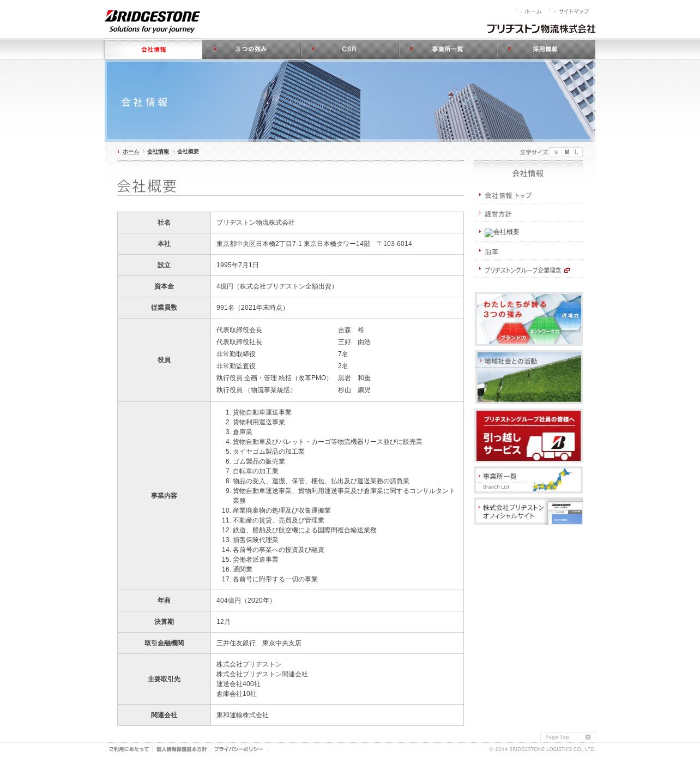Click the red arrow on CSR tab

pyautogui.click(x=313, y=49)
